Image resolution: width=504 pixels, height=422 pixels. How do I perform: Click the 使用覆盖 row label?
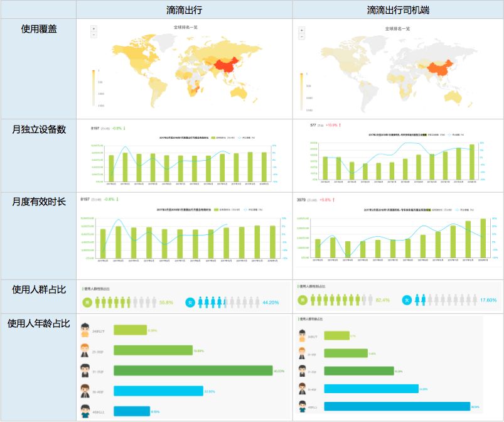click(39, 29)
